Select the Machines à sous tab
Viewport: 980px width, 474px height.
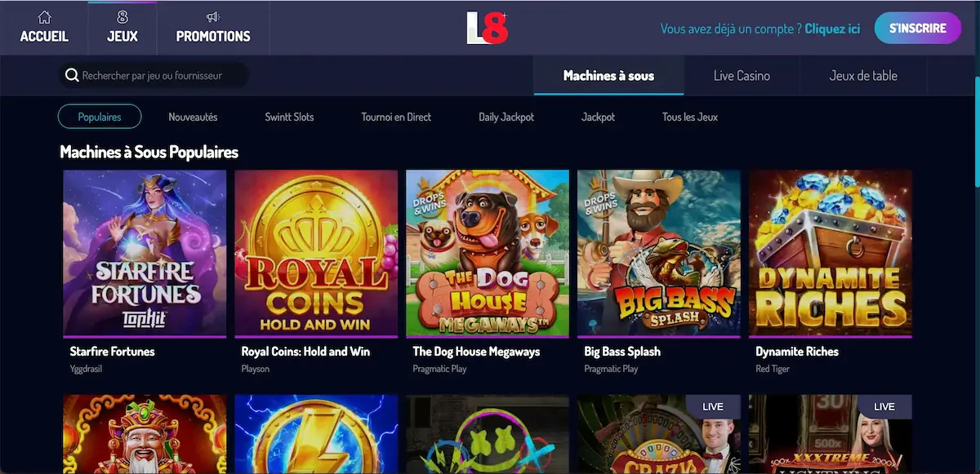point(608,76)
